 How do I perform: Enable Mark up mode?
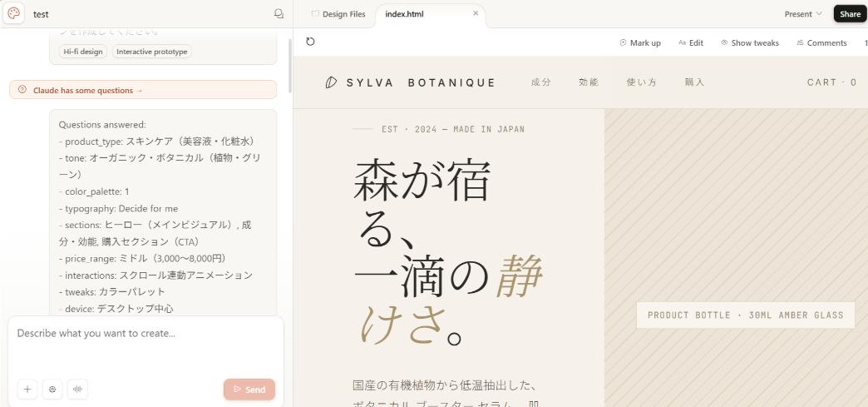pyautogui.click(x=640, y=42)
